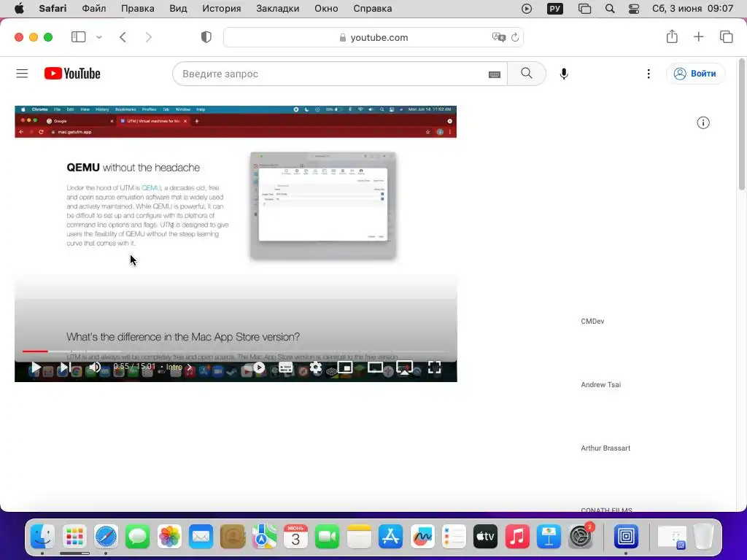Open the Stage Manager menu bar icon
The image size is (747, 560).
584,9
